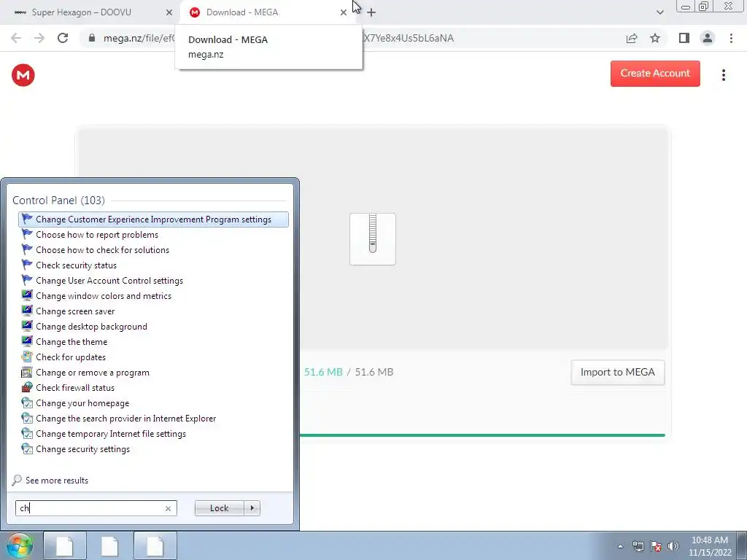Click the Control Panel (103) group header
The image size is (747, 560).
[x=58, y=201]
